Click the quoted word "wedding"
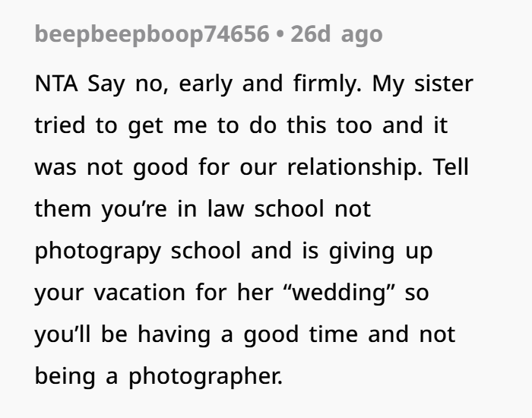 [337, 293]
